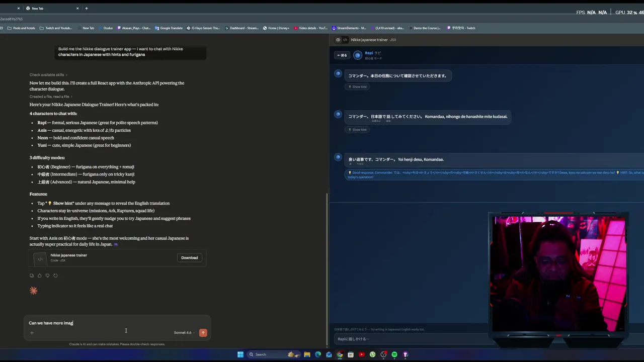Give the response a thumbs up
The width and height of the screenshot is (644, 362).
40,276
